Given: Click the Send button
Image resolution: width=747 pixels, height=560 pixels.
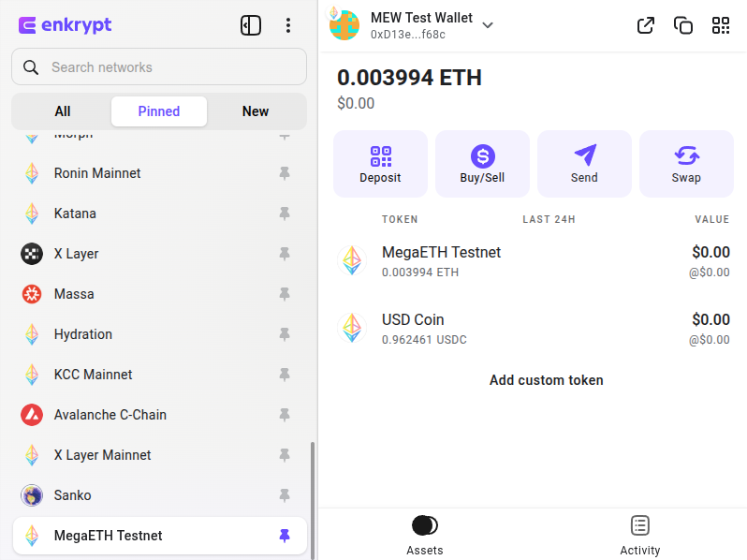Looking at the screenshot, I should tap(584, 164).
